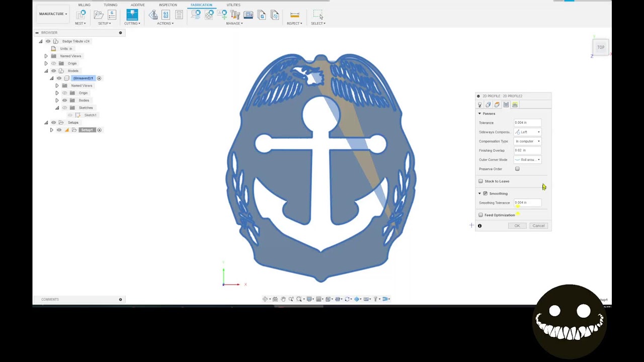Switch to the ADDITIVE tab

tap(138, 5)
